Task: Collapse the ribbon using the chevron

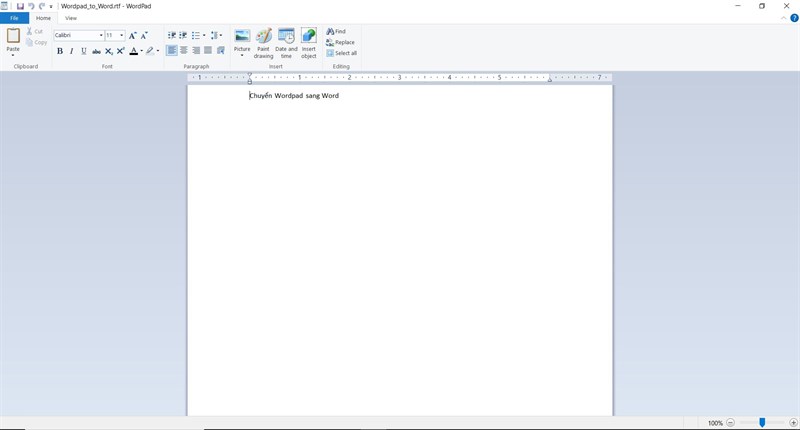Action: coord(784,18)
